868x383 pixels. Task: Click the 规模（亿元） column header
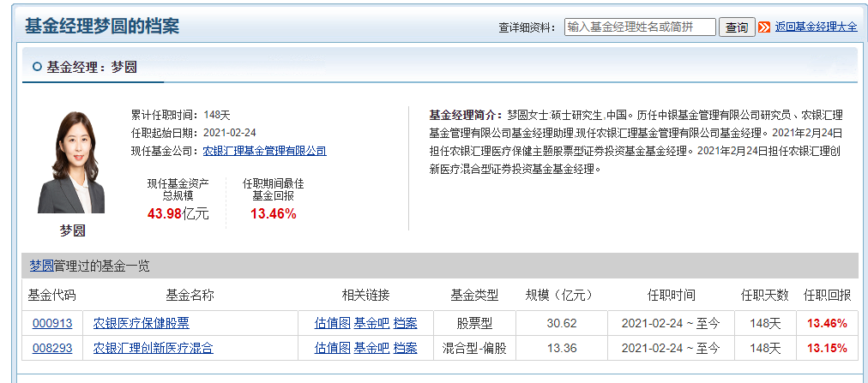(x=561, y=296)
